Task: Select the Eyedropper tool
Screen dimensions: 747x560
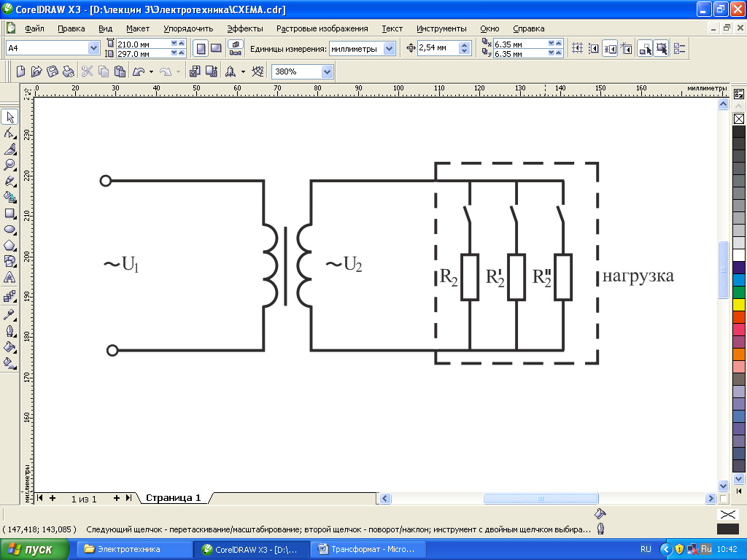Action: [10, 315]
